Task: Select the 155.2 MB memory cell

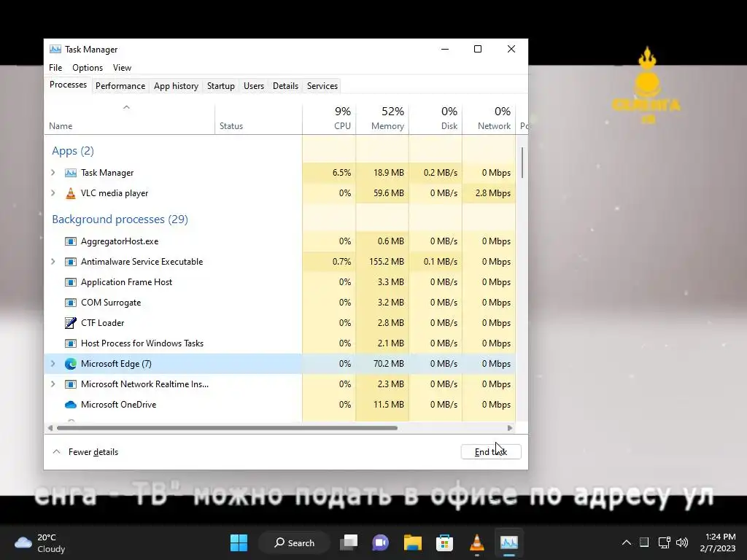Action: coord(382,262)
